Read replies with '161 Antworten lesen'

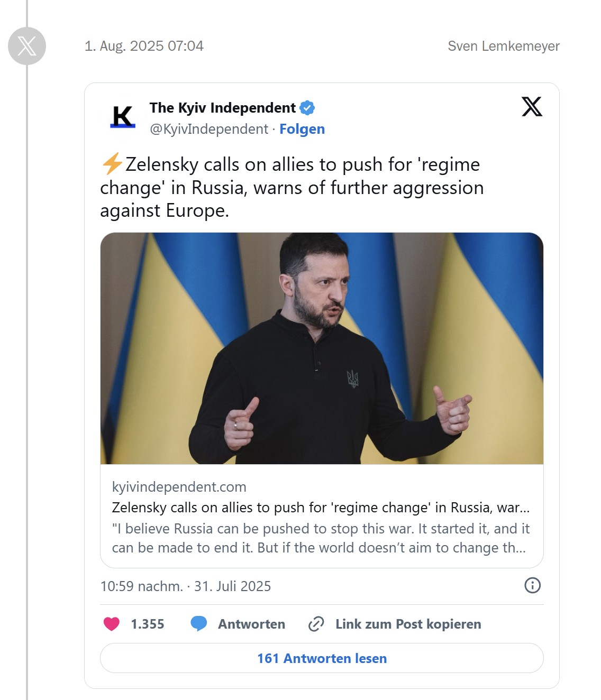click(321, 658)
